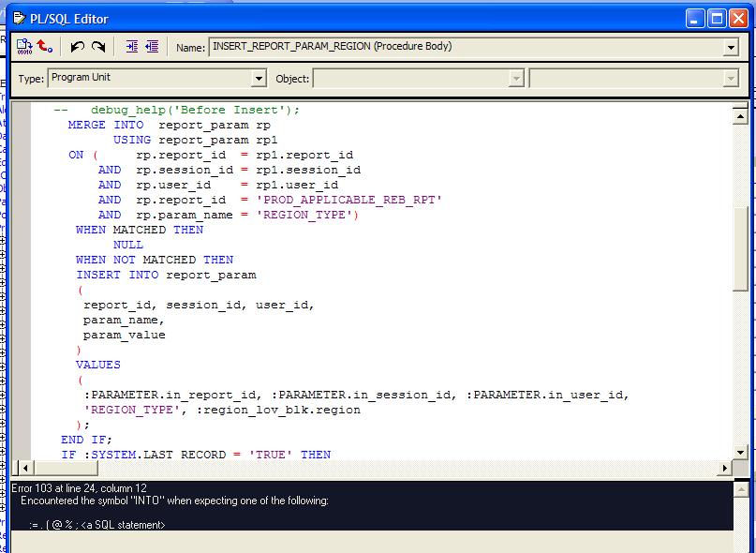Click the horizontal scrollbar left arrow

(25, 468)
